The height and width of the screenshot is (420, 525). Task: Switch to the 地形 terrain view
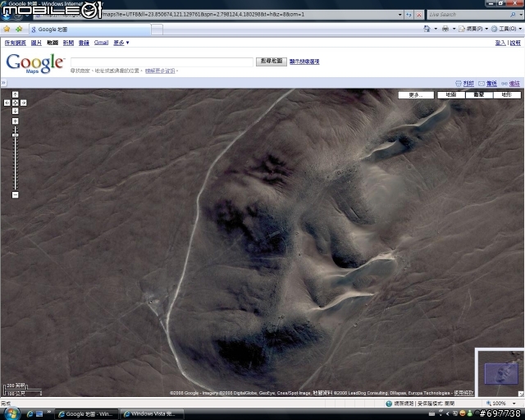tap(507, 95)
